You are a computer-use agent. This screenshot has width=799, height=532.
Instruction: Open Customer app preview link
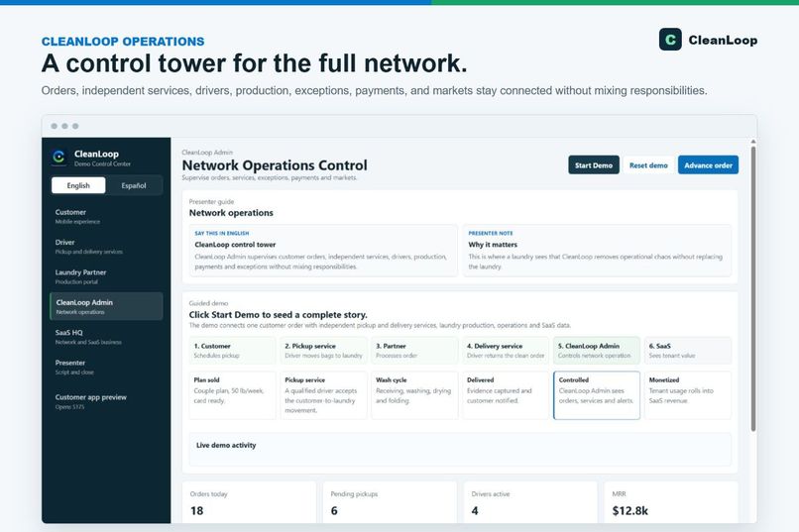106,401
